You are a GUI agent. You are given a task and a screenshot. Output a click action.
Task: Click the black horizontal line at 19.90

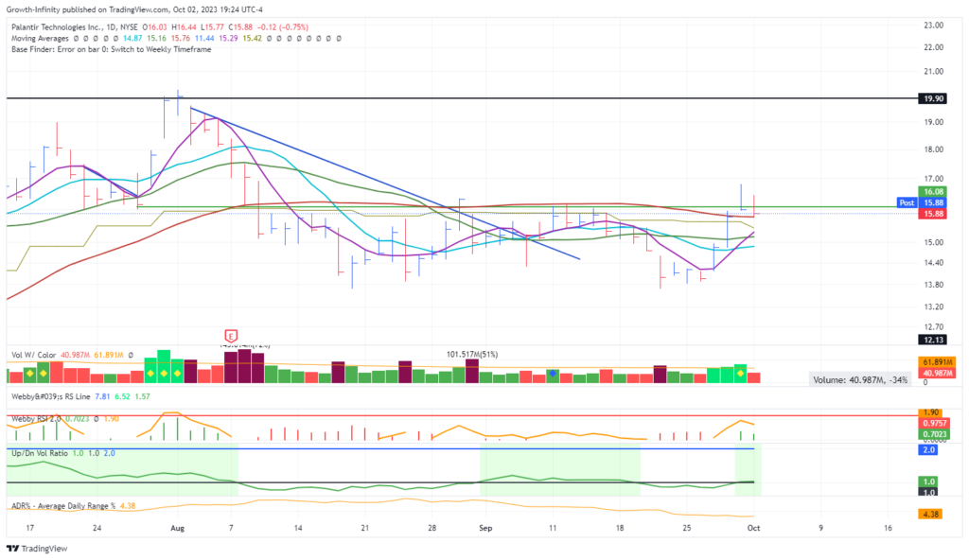pyautogui.click(x=473, y=97)
